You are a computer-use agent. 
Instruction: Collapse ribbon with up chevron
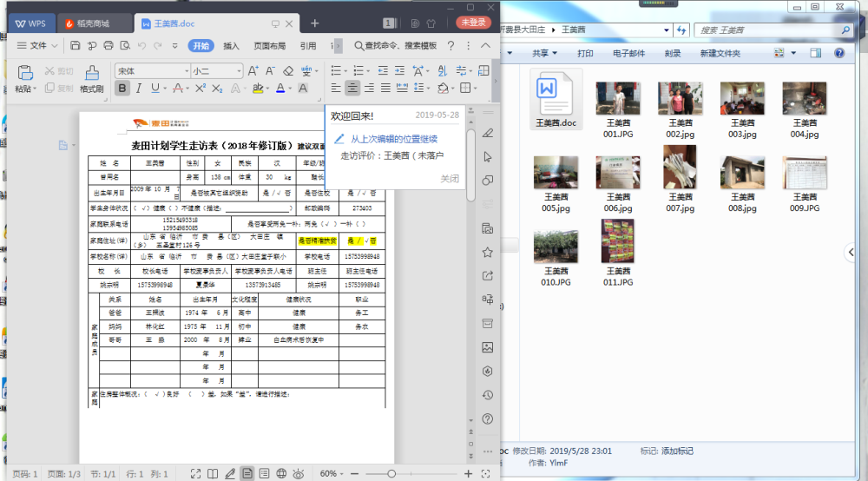[x=485, y=45]
